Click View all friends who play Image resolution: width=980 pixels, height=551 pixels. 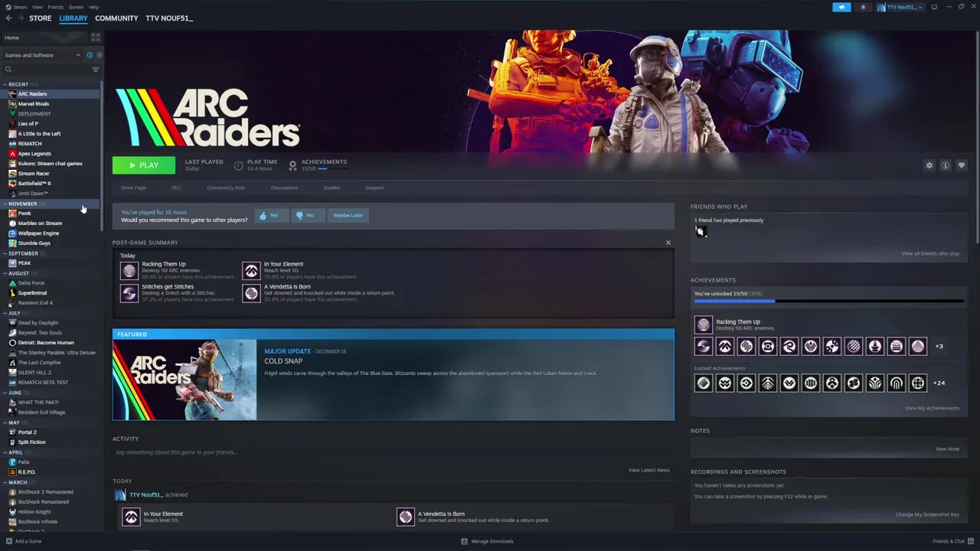(x=930, y=253)
